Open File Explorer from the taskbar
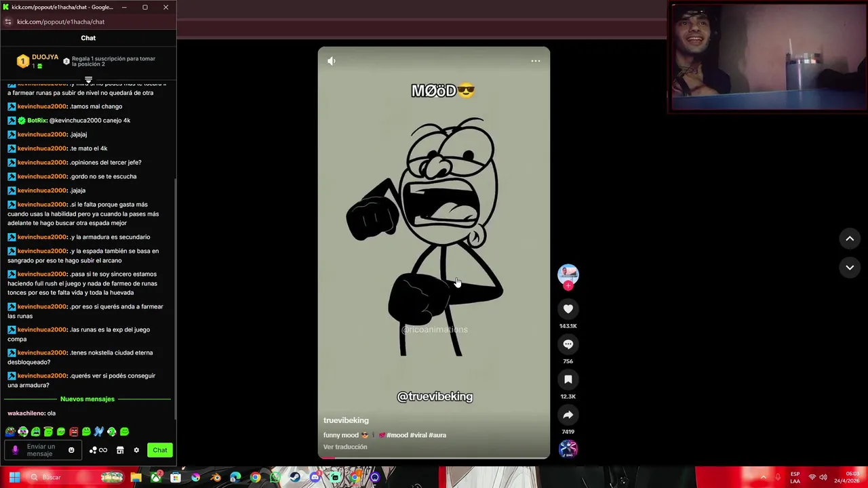 136,477
